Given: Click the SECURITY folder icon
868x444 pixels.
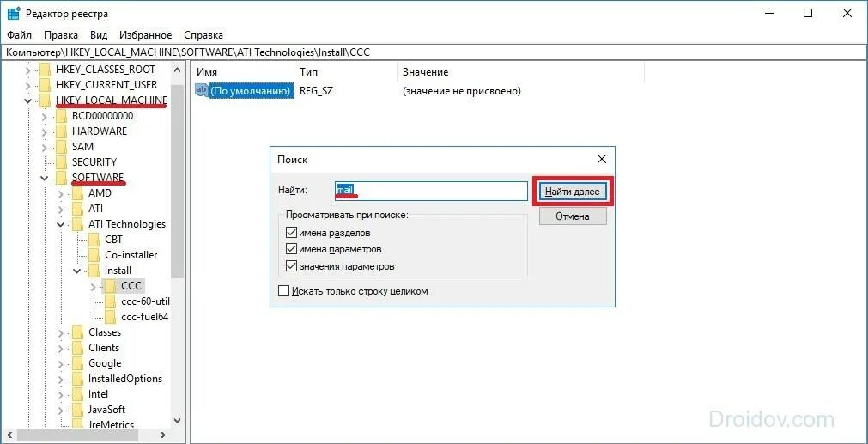Looking at the screenshot, I should pos(62,163).
